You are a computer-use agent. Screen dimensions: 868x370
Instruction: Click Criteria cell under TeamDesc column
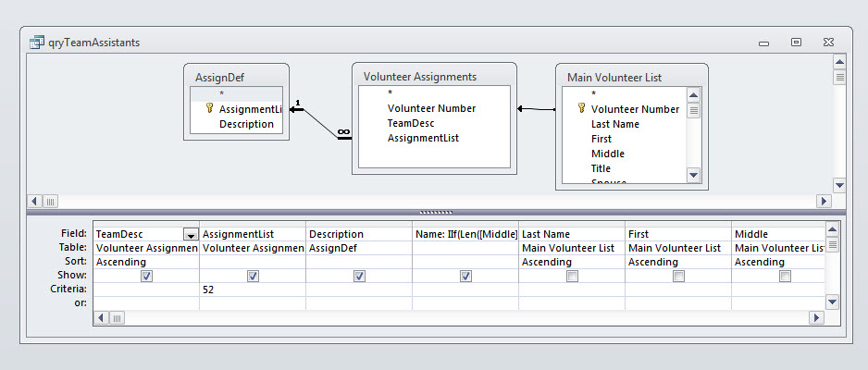click(x=147, y=290)
